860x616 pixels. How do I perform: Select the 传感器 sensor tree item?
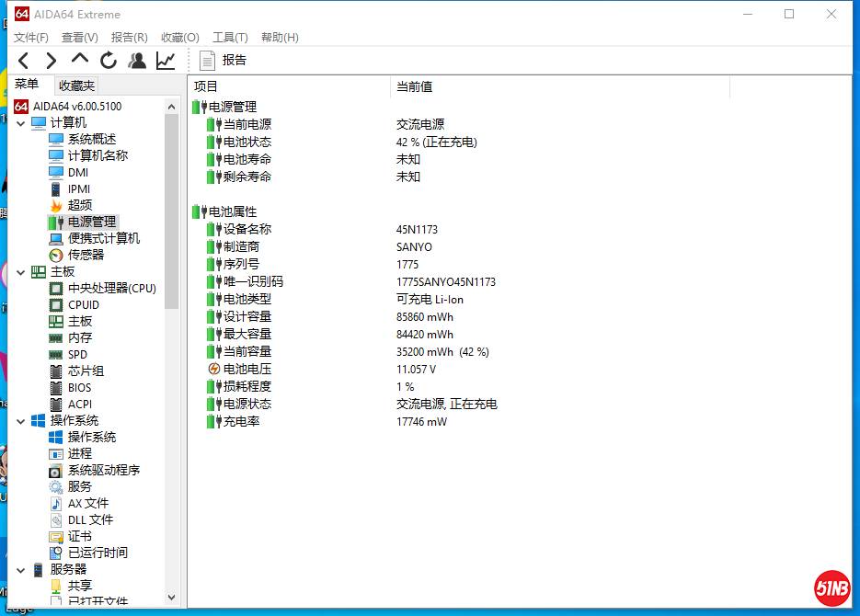pos(86,255)
